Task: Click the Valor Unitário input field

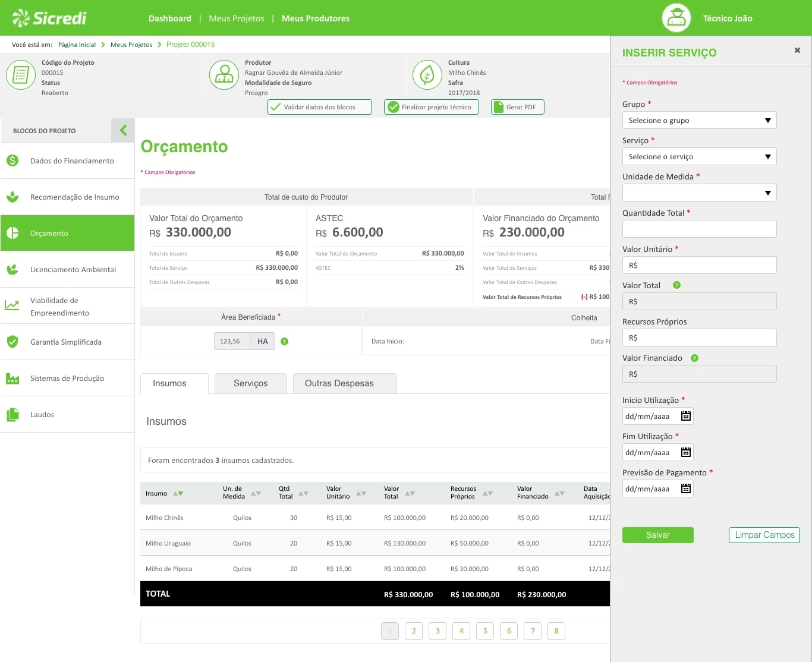Action: click(x=700, y=265)
